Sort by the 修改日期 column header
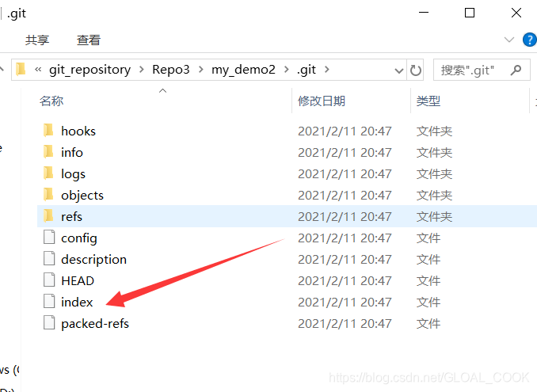Screen dimensions: 537x392 (322, 101)
